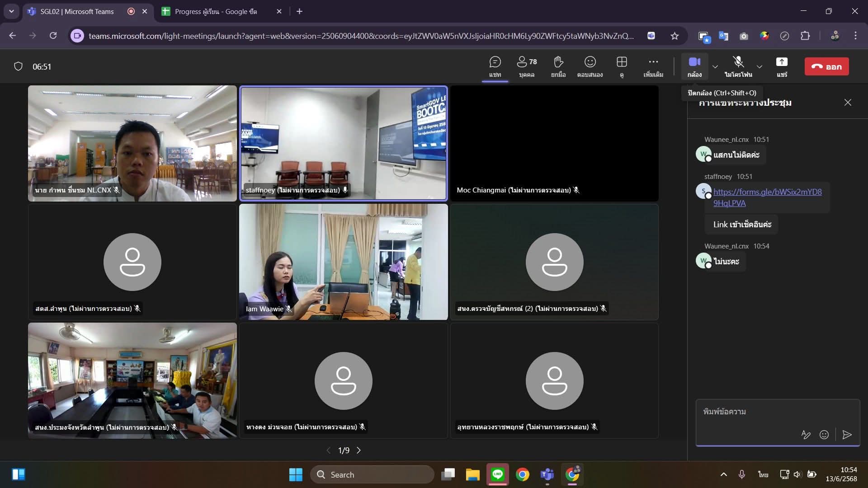Show hidden system tray icons chevron
This screenshot has height=488, width=868.
pos(723,474)
